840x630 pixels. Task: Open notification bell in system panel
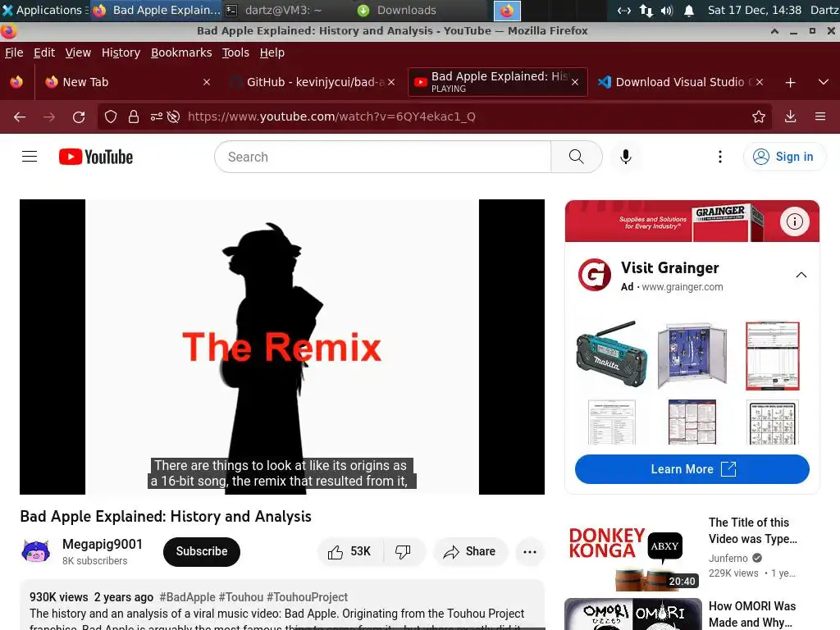tap(689, 10)
